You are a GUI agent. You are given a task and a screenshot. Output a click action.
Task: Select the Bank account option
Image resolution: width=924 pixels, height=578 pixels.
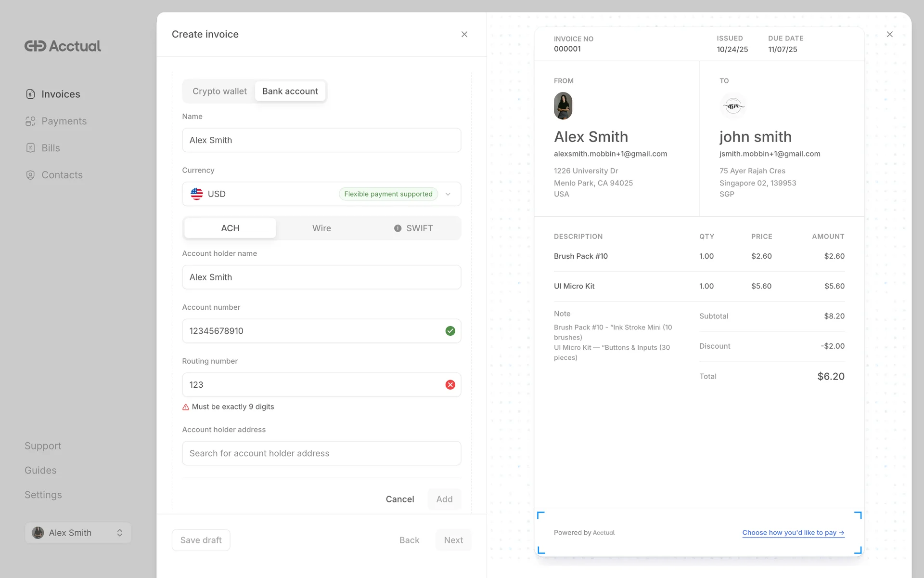point(290,91)
